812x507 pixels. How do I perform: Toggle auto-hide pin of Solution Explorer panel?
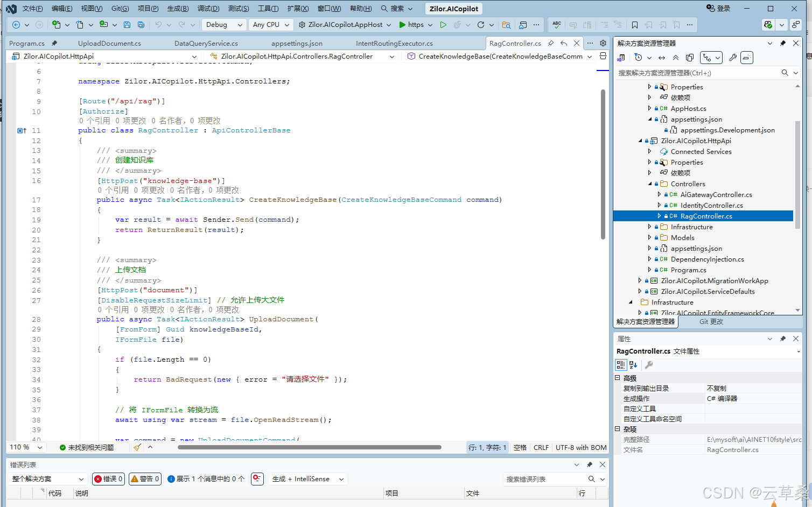tap(783, 43)
